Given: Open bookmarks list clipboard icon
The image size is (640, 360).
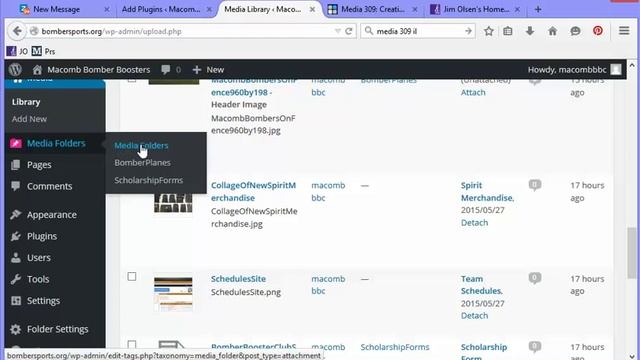Looking at the screenshot, I should pos(508,31).
